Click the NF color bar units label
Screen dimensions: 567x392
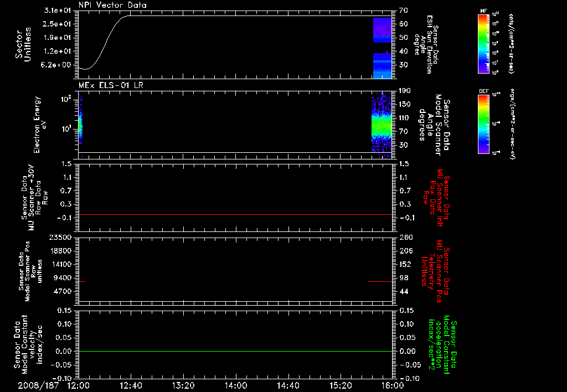pyautogui.click(x=511, y=44)
